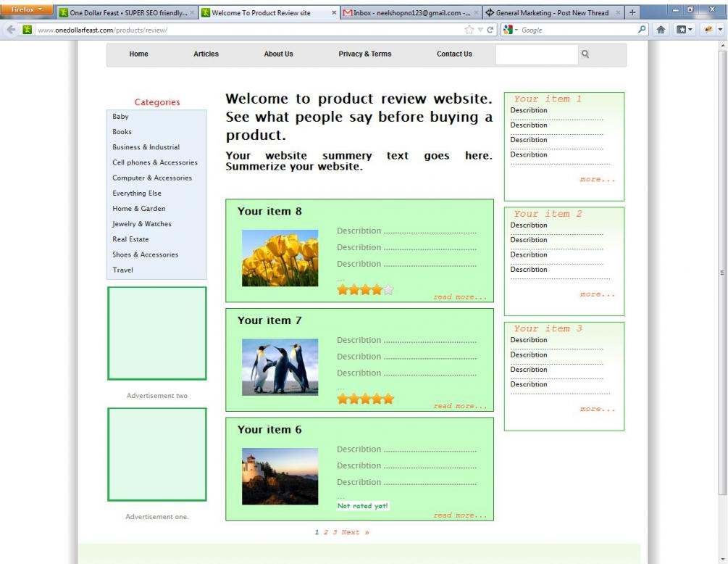Select the Books category

122,132
